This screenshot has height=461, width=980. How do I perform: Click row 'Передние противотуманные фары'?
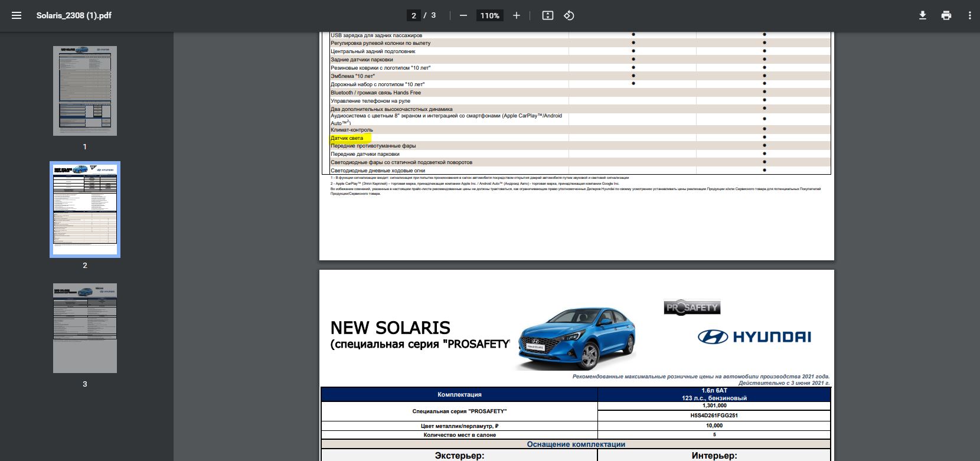[x=580, y=146]
